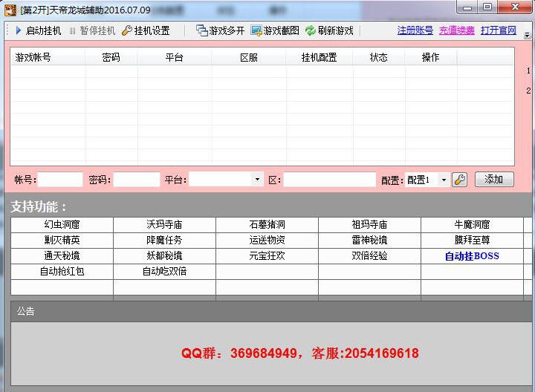Viewport: 535px width, 392px height.
Task: Take a 游戏截图 game screenshot
Action: 275,30
